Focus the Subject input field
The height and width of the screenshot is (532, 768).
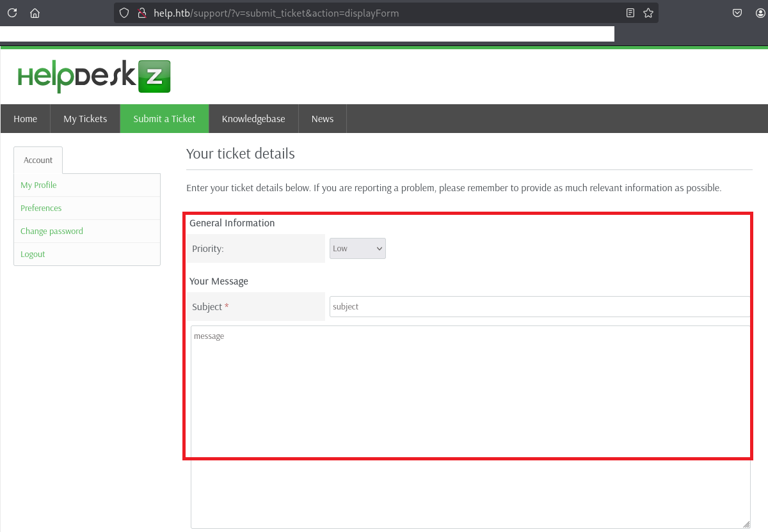538,307
